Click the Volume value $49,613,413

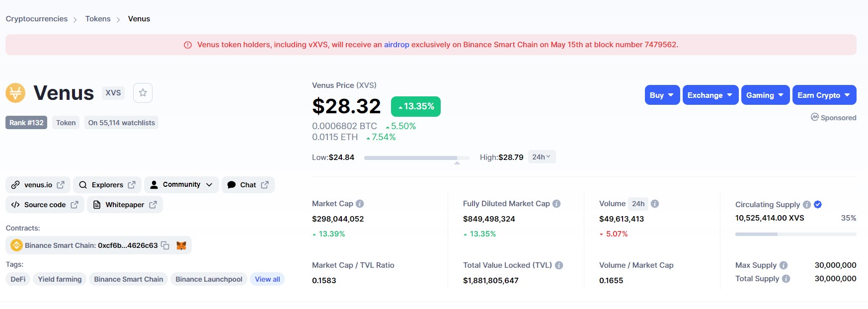[x=622, y=219]
